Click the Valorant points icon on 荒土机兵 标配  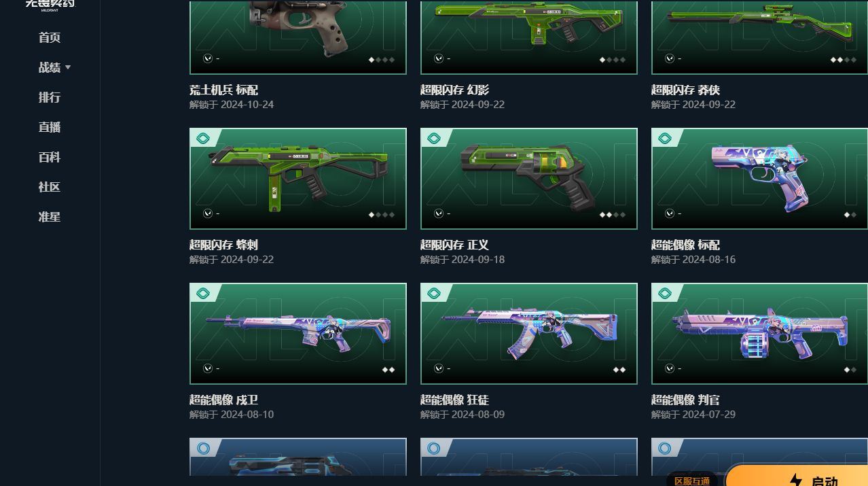[x=208, y=58]
